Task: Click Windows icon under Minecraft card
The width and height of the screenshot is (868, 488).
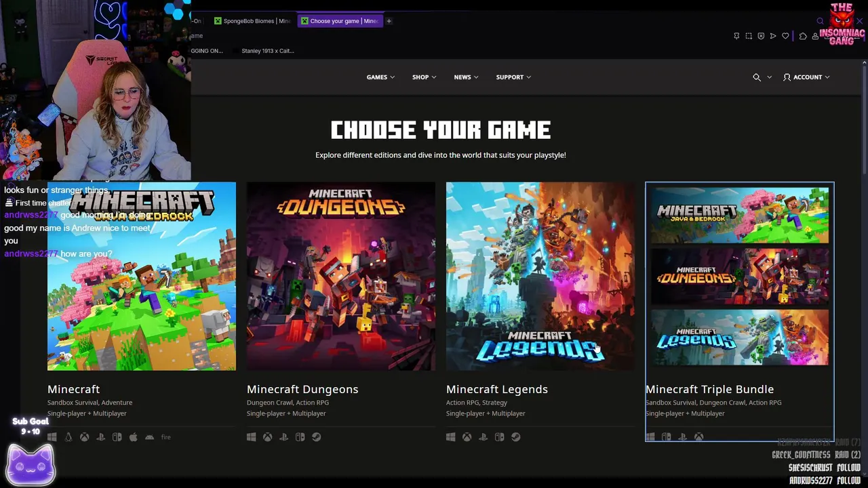Action: click(52, 437)
